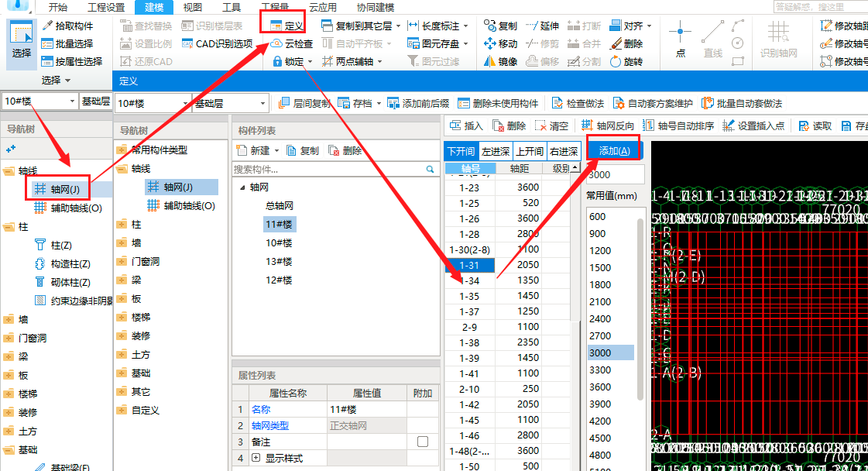Run 云检查 cloud check
Screen dimensions: 868x471
291,44
